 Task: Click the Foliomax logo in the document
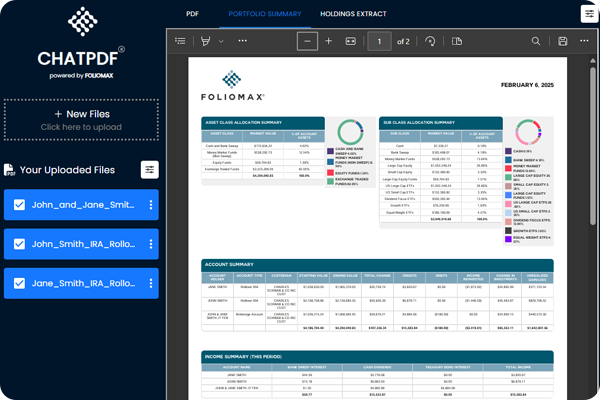coord(232,85)
